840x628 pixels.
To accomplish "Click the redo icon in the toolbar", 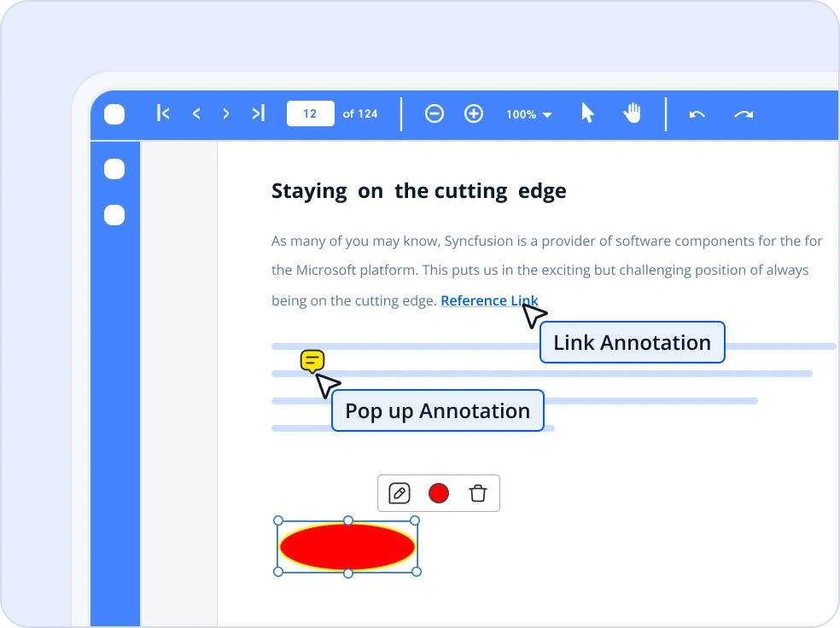I will coord(743,113).
